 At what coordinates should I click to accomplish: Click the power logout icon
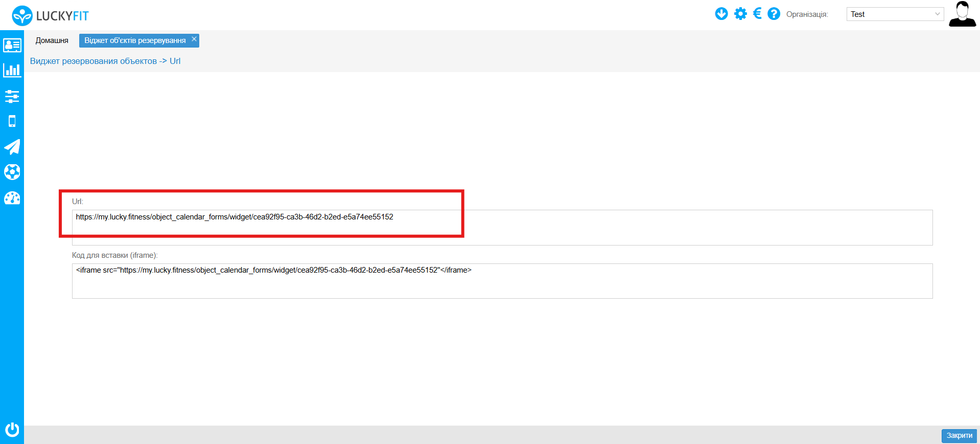tap(12, 429)
